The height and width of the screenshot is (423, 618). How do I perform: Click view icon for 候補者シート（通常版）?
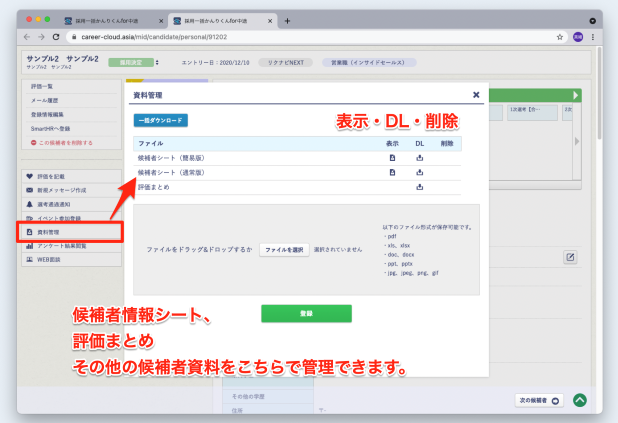(392, 172)
